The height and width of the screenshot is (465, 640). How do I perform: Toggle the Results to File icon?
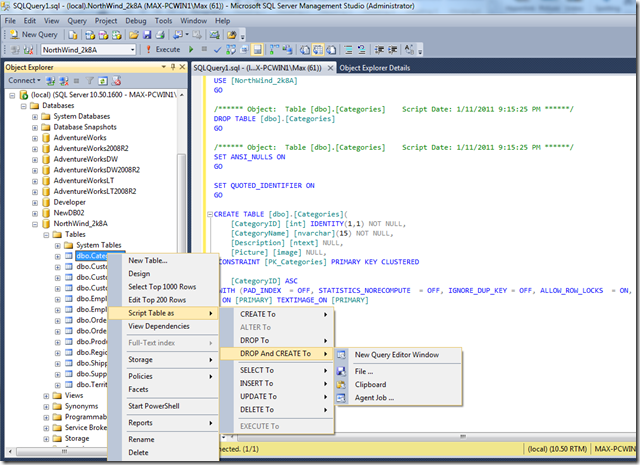331,50
